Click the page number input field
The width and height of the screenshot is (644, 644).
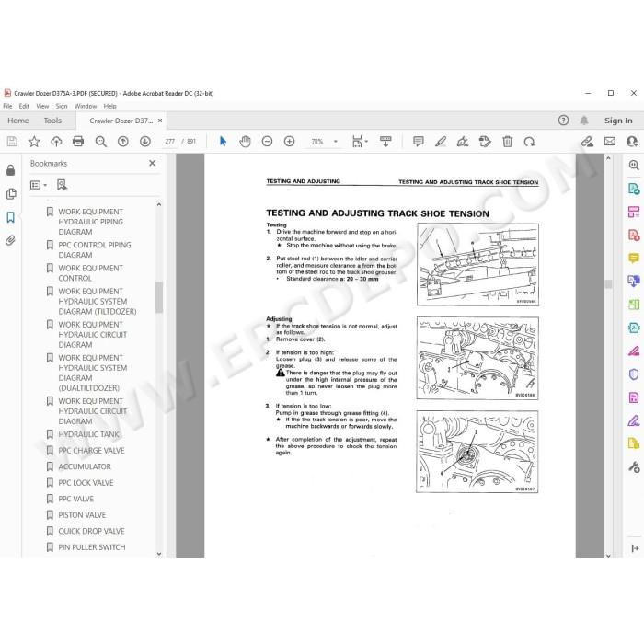pos(169,142)
